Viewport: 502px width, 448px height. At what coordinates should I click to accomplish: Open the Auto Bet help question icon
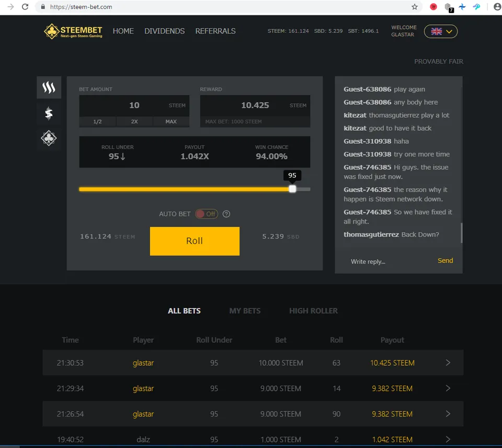coord(226,214)
